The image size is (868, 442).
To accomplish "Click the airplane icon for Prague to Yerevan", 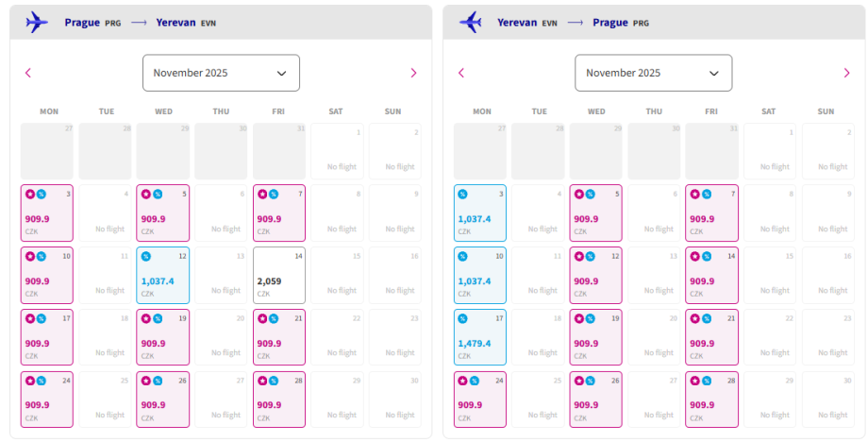I will (37, 22).
